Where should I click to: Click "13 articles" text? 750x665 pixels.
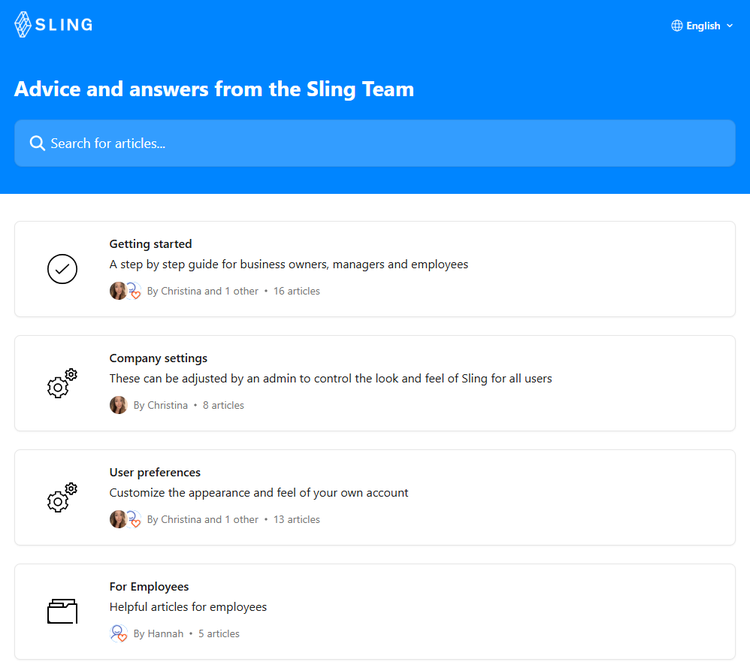(x=297, y=519)
